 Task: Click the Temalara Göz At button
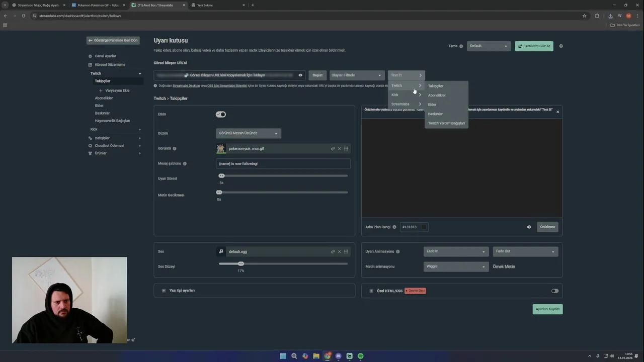534,46
